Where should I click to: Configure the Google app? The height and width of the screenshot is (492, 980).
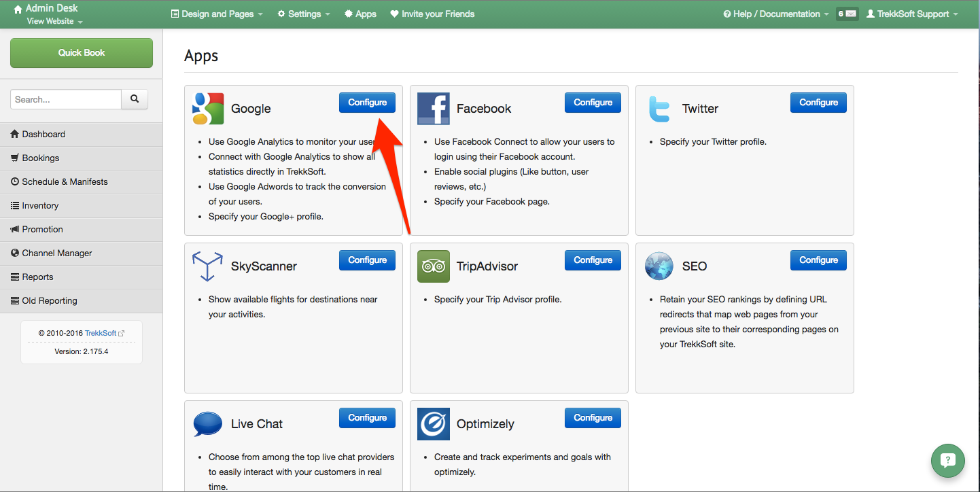pyautogui.click(x=367, y=103)
